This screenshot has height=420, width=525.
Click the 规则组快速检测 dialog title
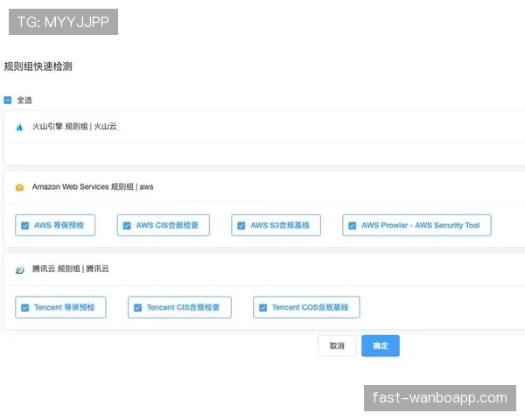tap(38, 66)
